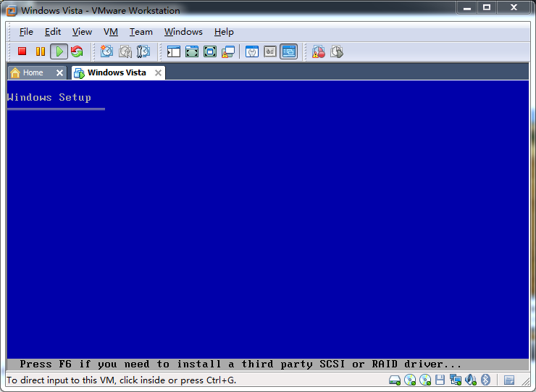Screen dimensions: 536x392
Task: Click the sound card speaker status icon
Action: [471, 380]
